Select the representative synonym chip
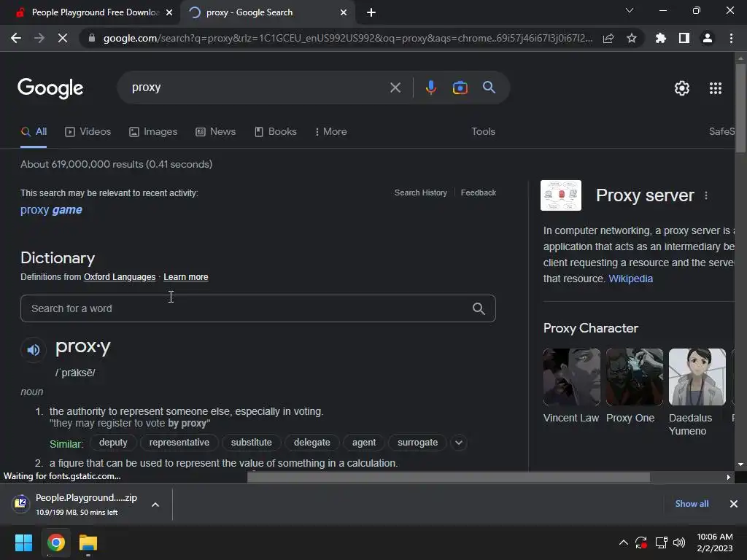 point(179,443)
